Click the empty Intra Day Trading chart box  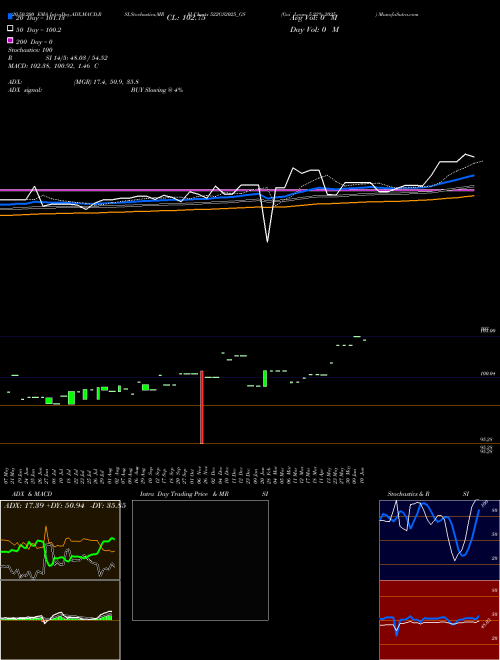click(200, 560)
